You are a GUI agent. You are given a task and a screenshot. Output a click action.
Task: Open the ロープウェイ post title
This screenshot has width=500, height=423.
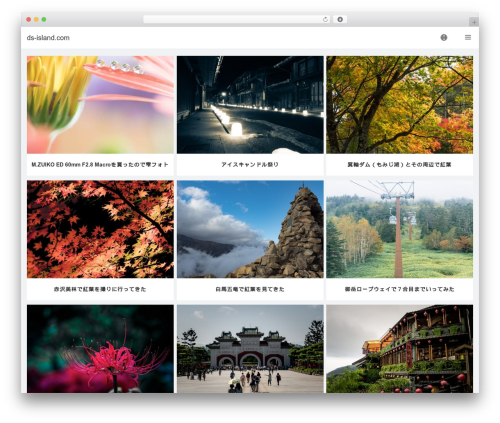pyautogui.click(x=399, y=289)
